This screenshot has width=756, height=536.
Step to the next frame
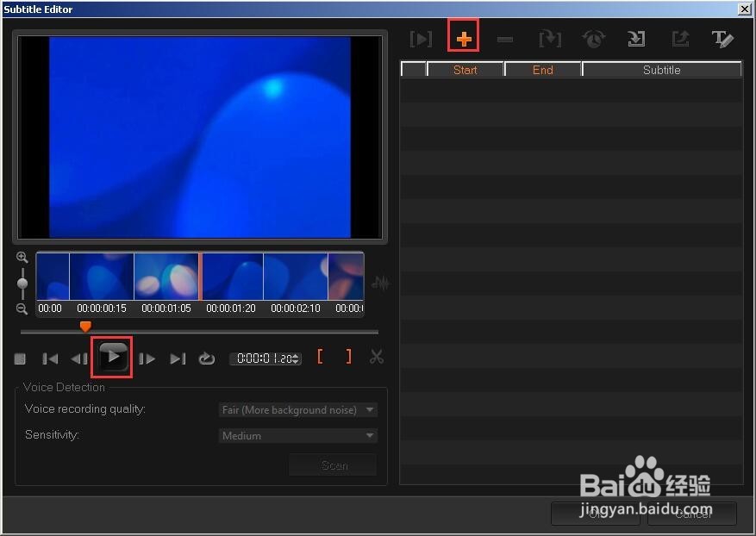click(147, 358)
